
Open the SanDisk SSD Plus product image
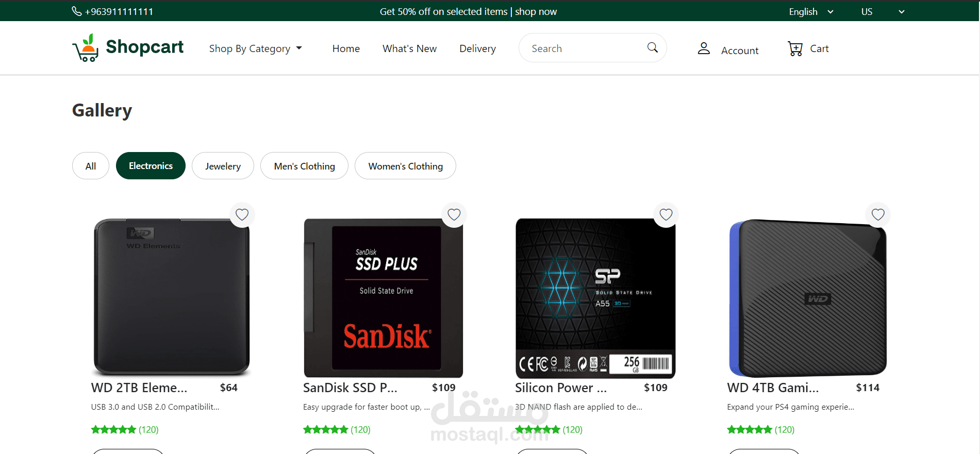coord(384,298)
